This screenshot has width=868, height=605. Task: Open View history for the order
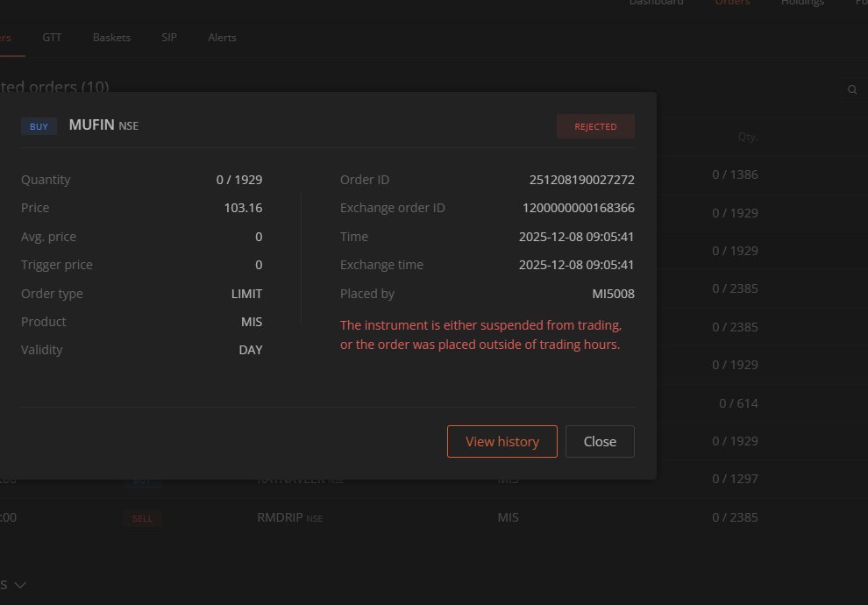pos(502,441)
